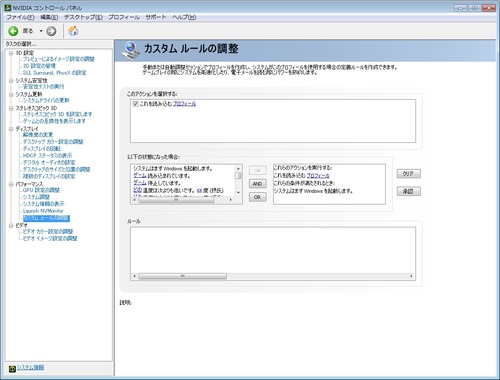Click ルール box horizontal scrollbar thumb
The width and height of the screenshot is (500, 380).
click(183, 276)
